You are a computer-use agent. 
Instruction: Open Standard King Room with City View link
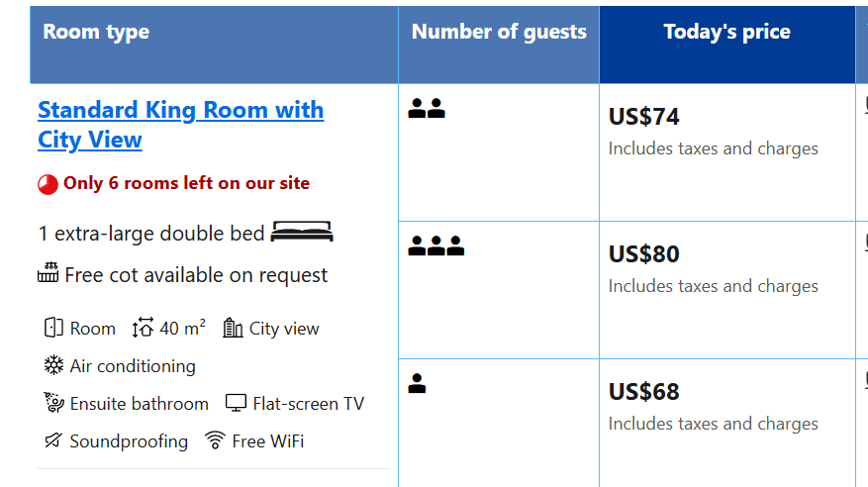pos(180,125)
